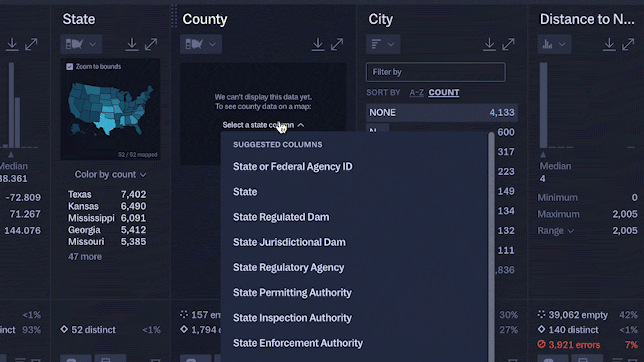Download the City column data
The height and width of the screenshot is (362, 644).
pos(489,44)
